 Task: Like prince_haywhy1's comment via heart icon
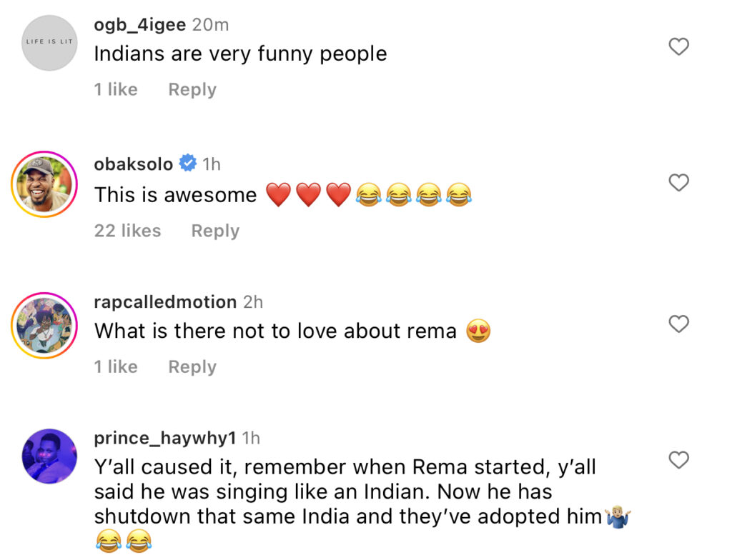pos(678,460)
